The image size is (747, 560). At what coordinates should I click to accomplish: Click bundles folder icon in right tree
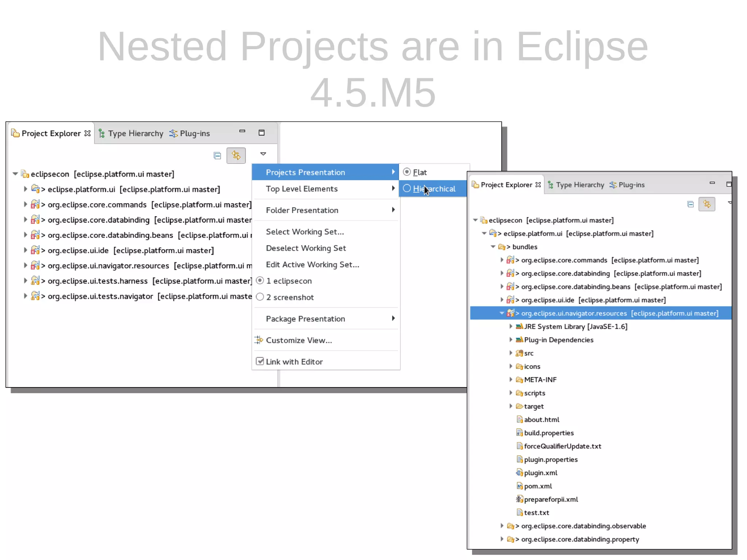[502, 247]
